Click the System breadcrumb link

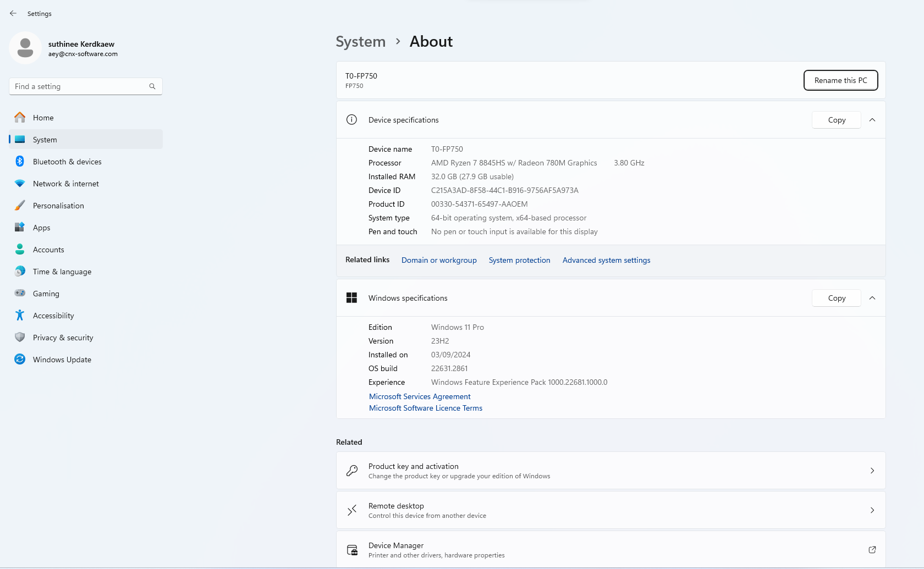(x=361, y=42)
